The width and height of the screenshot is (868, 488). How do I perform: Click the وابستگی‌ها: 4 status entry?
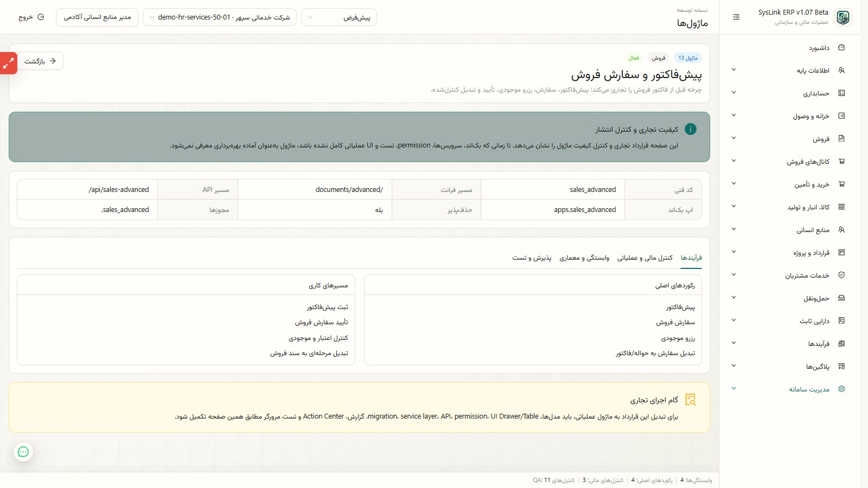click(696, 480)
